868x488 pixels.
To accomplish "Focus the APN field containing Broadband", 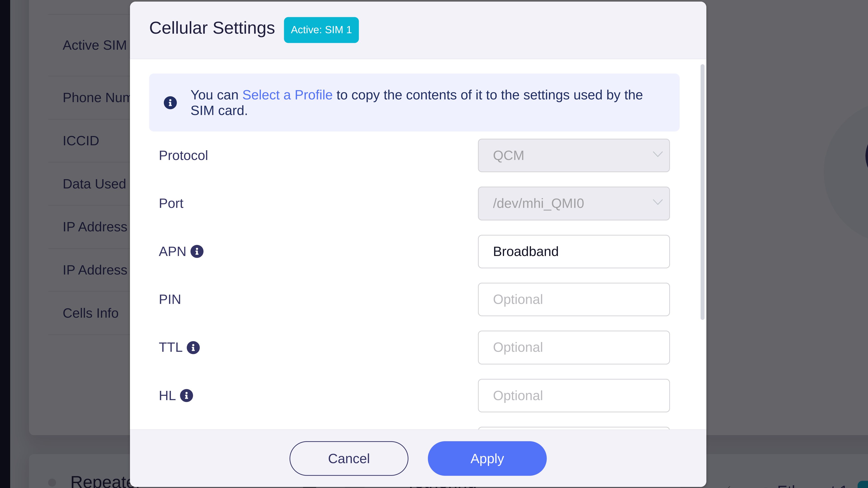I will pyautogui.click(x=573, y=252).
